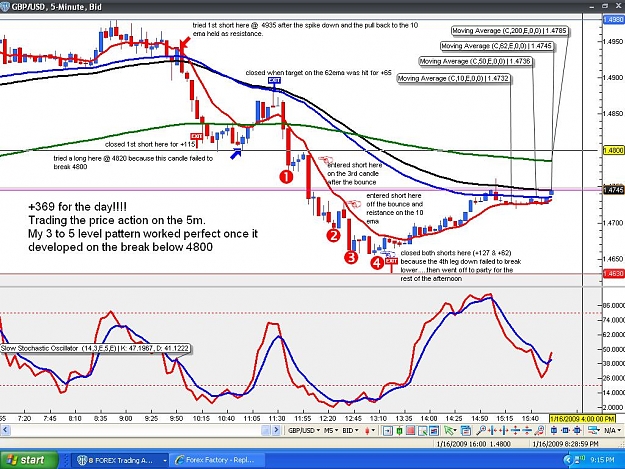Open Forex Factory taskbar window
625x469 pixels.
219,460
